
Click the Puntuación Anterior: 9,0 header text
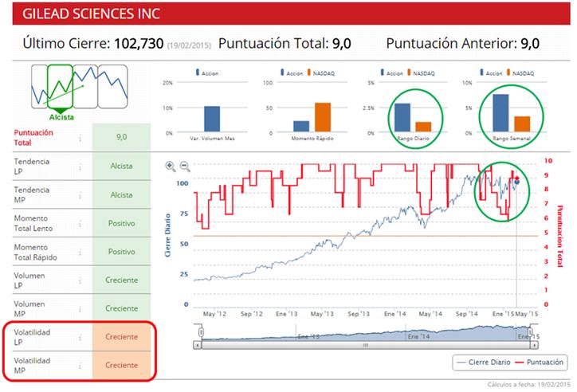(462, 43)
